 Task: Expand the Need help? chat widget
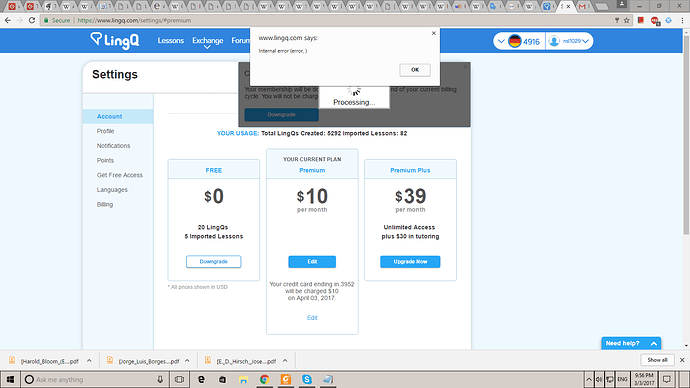tap(631, 343)
